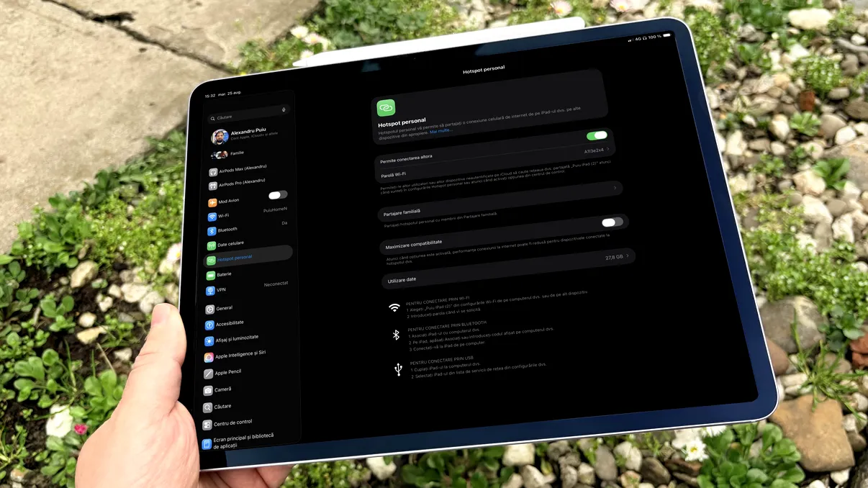Tap the AirPods Pro earbuds icon

pyautogui.click(x=213, y=186)
